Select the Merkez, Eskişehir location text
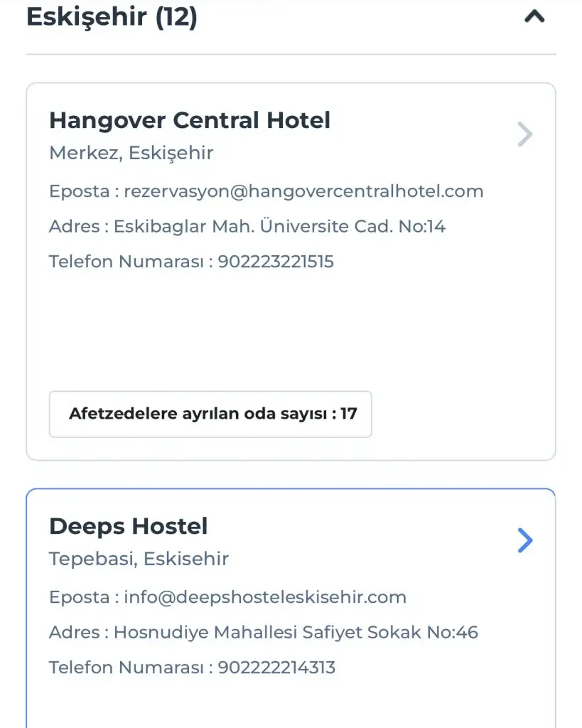The height and width of the screenshot is (728, 582). (131, 153)
